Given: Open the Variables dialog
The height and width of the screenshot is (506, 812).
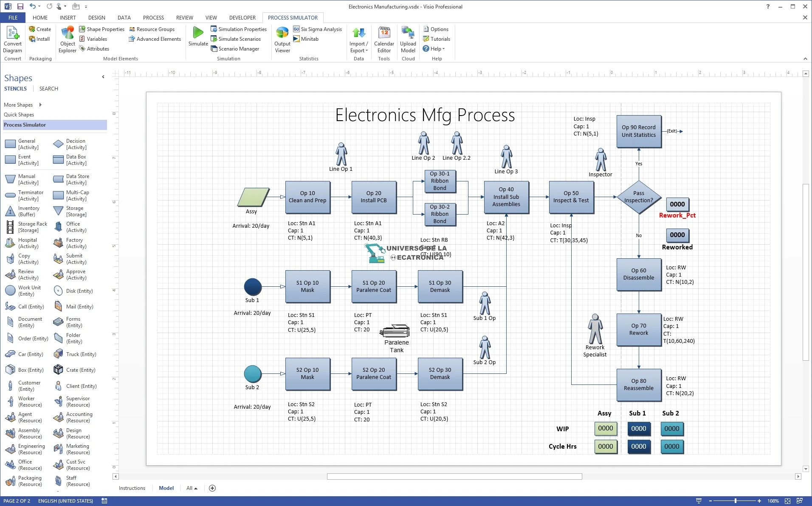Looking at the screenshot, I should click(93, 39).
